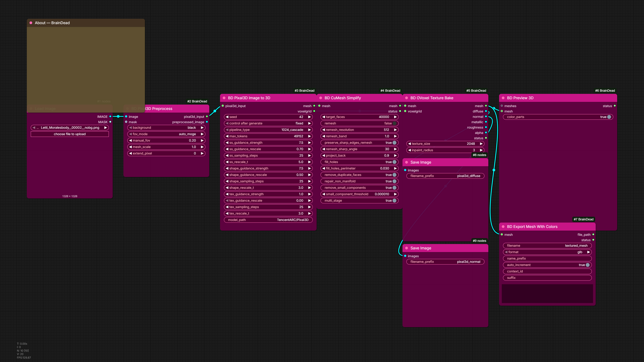Open the image file combo Letti_Moralesbody png
The width and height of the screenshot is (644, 362).
tap(70, 128)
